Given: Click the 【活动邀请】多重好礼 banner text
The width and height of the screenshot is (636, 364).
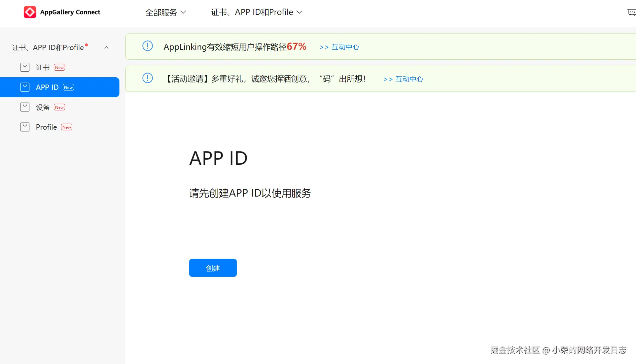Looking at the screenshot, I should click(265, 79).
